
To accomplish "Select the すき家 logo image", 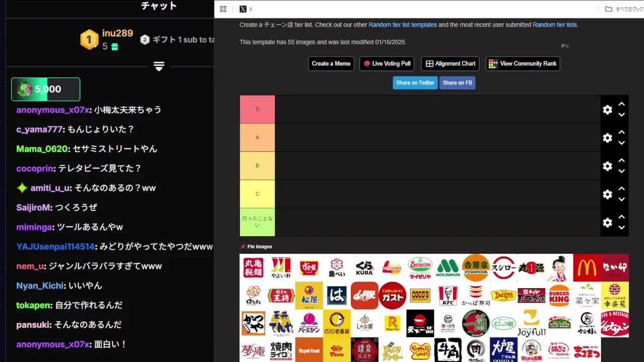I will pyautogui.click(x=309, y=267).
